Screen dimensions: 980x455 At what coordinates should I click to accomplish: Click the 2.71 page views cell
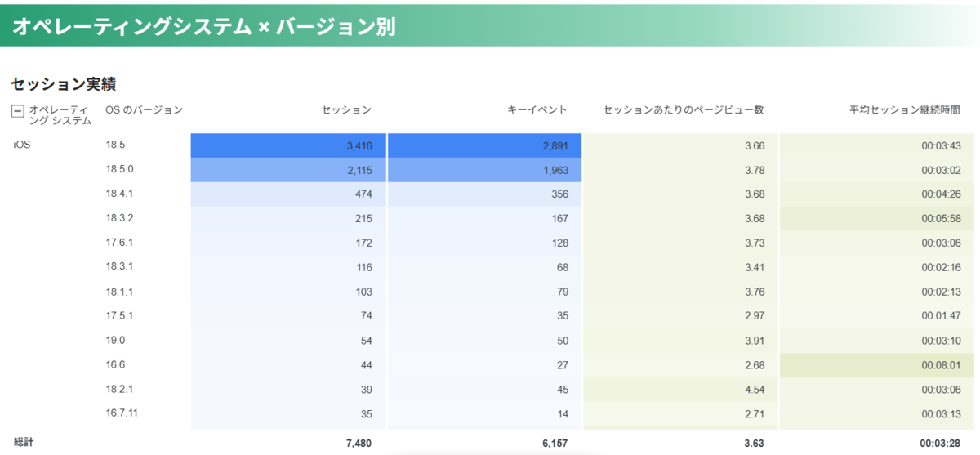tap(680, 413)
